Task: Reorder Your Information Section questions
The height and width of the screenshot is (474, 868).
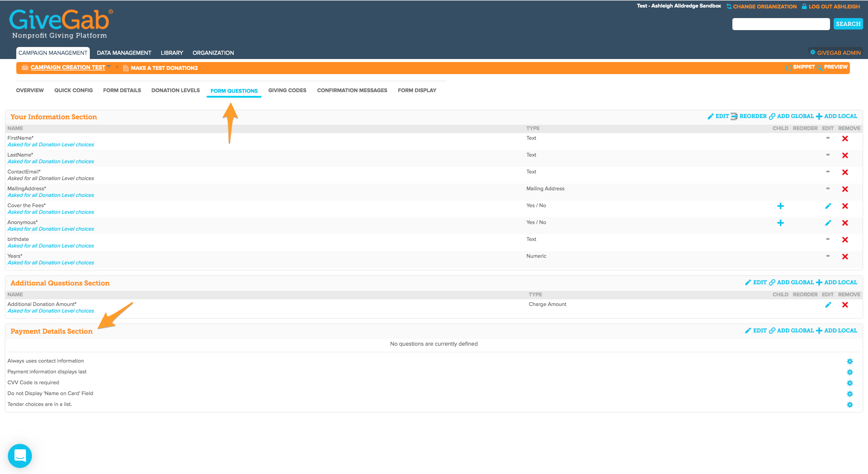Action: pos(749,116)
